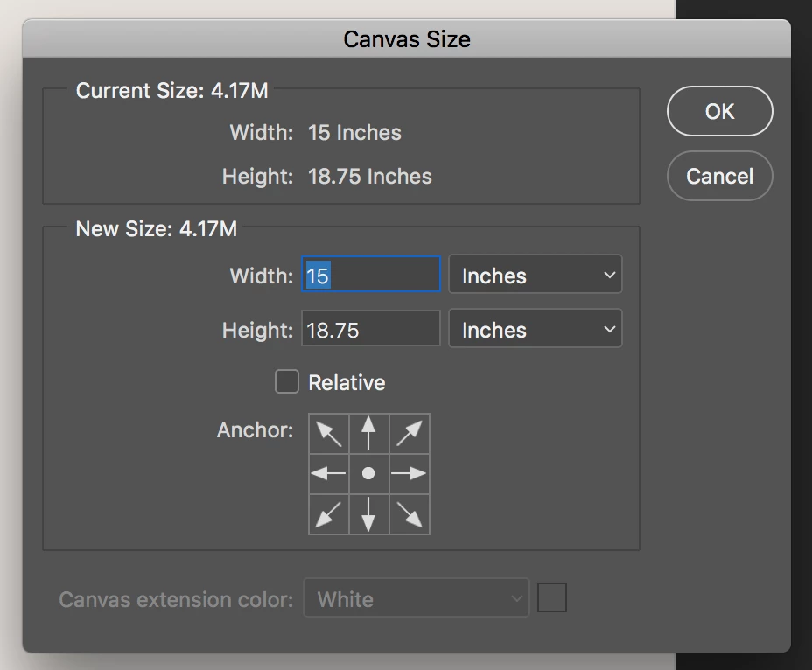Screen dimensions: 812x670
Task: Open Canvas extension color dropdown
Action: (x=416, y=599)
